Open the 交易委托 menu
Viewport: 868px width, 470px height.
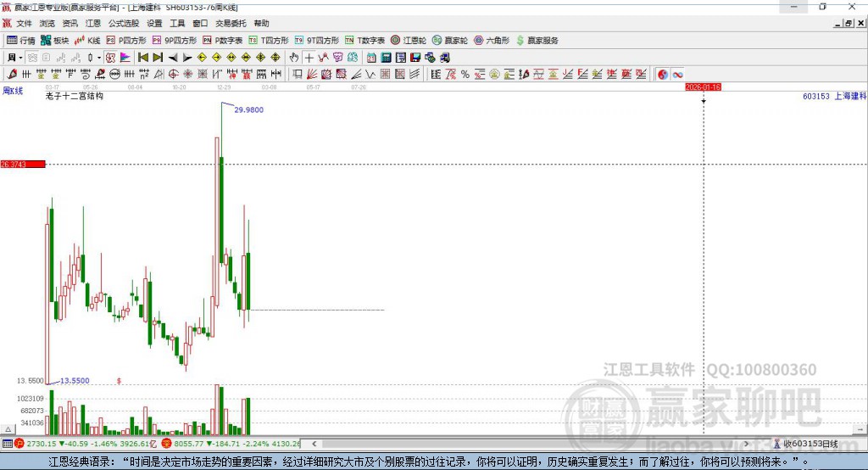point(231,23)
